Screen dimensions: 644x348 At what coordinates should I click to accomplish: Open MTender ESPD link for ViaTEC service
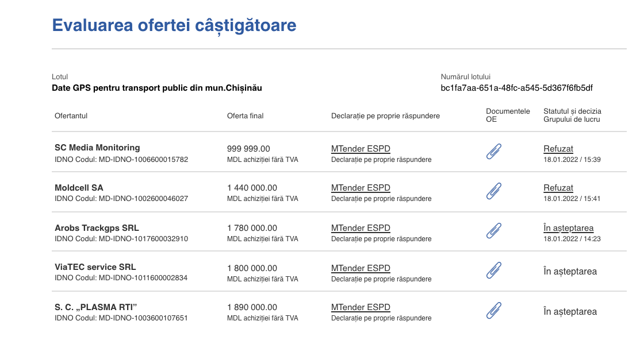click(x=361, y=268)
